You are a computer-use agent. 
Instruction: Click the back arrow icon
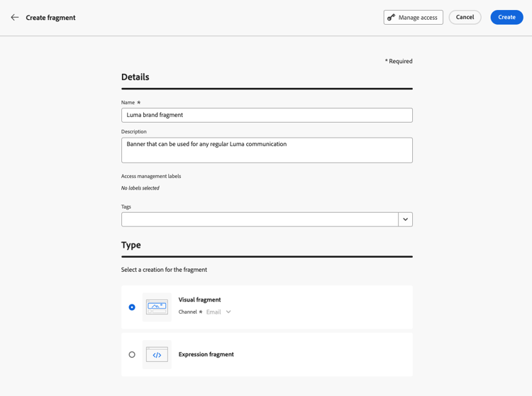click(15, 17)
